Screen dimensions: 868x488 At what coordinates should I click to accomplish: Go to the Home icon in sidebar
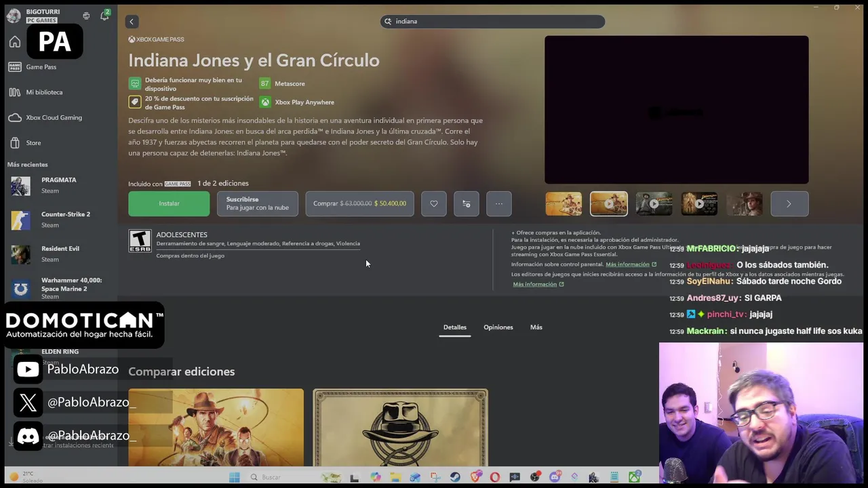click(x=15, y=42)
